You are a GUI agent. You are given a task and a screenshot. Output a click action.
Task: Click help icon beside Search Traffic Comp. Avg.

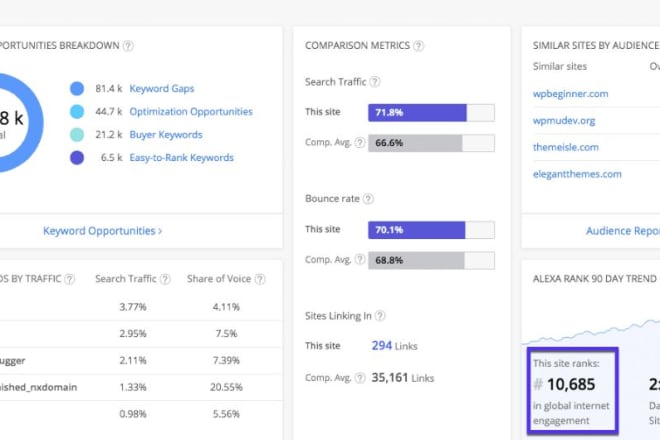click(359, 143)
